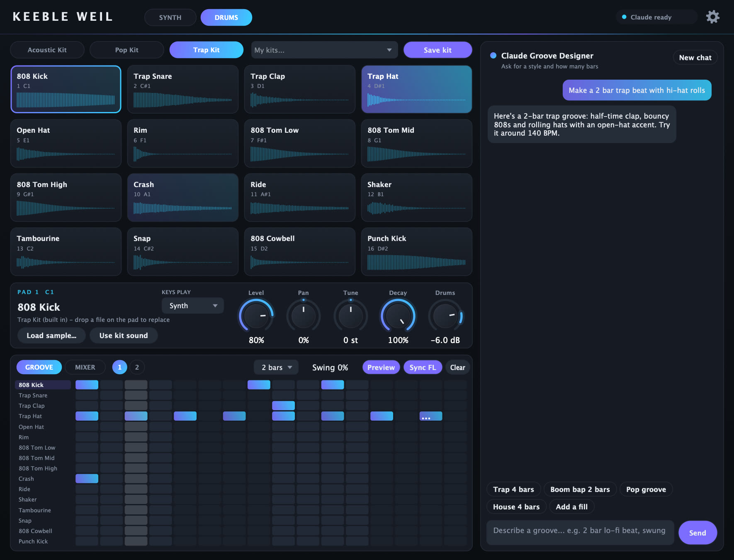Select the 808 Cowbell pad

click(x=300, y=251)
